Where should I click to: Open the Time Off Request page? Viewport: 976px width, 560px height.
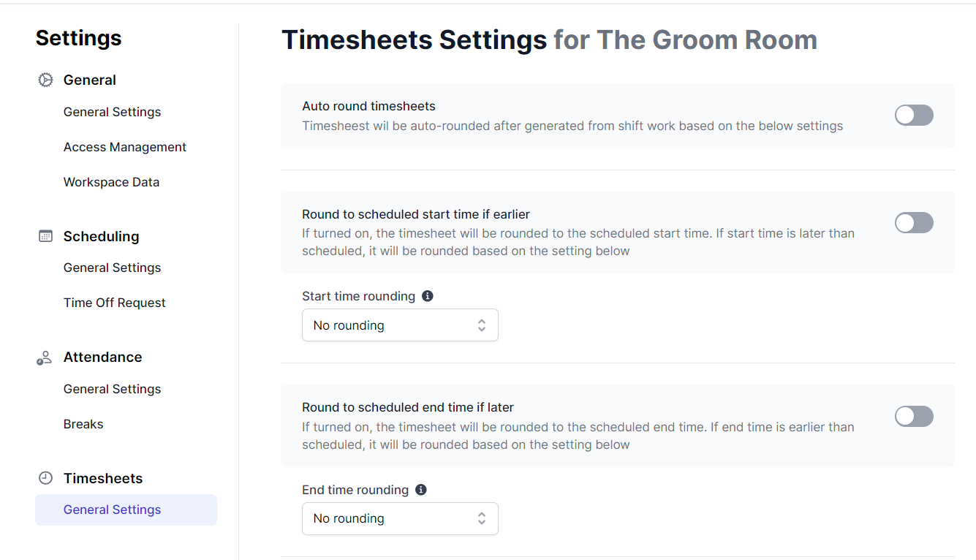click(115, 302)
